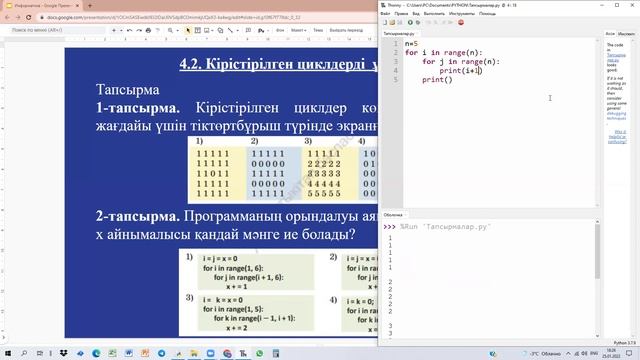Click the Undo icon in Slides toolbar
640x360 pixels.
129,30
